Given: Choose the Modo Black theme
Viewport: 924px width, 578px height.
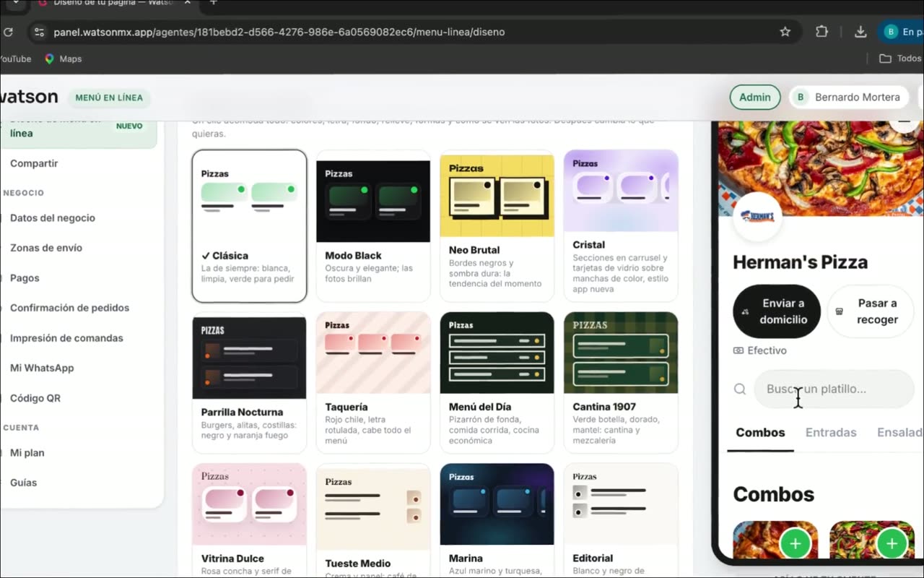Looking at the screenshot, I should pos(373,225).
